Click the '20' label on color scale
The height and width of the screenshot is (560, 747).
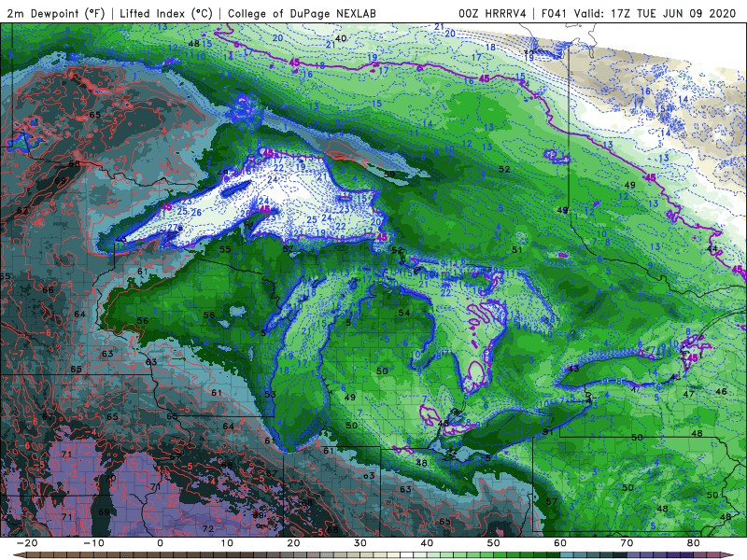click(x=293, y=543)
